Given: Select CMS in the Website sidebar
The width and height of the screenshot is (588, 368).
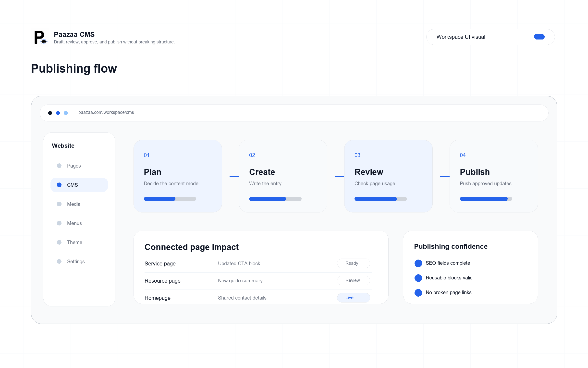Looking at the screenshot, I should 79,185.
